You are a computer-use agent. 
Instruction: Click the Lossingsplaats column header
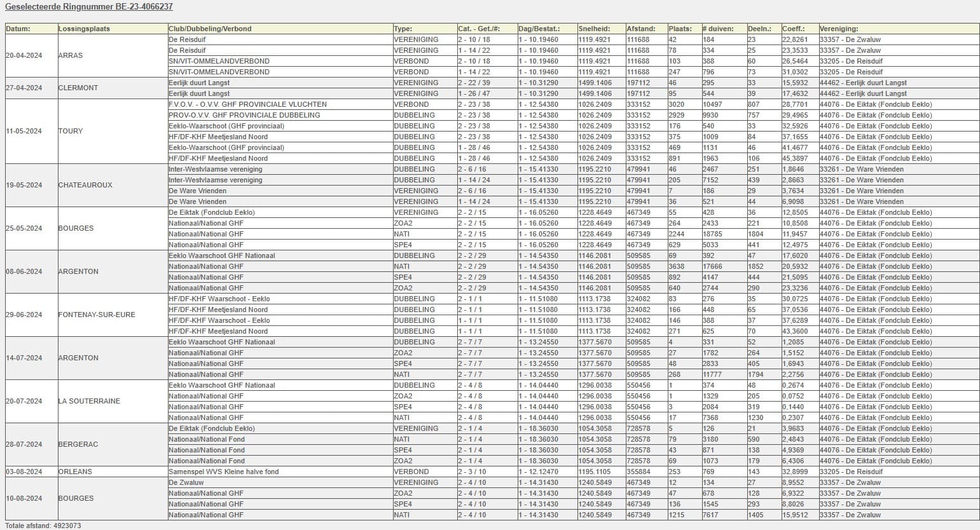(x=84, y=29)
